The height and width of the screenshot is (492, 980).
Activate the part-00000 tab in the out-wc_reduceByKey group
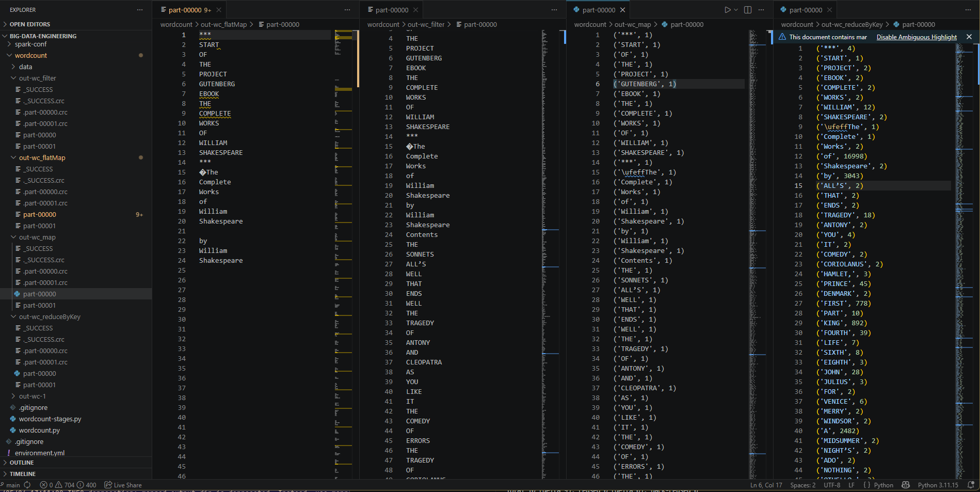pos(806,10)
